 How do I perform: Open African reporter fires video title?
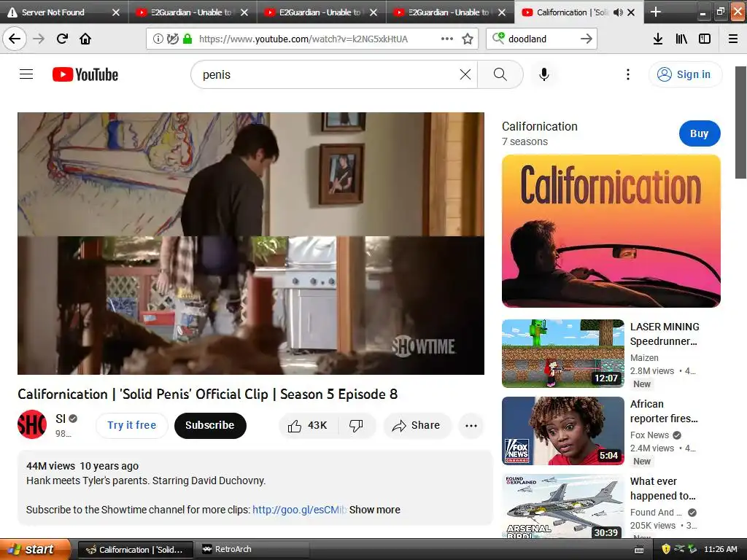click(664, 411)
